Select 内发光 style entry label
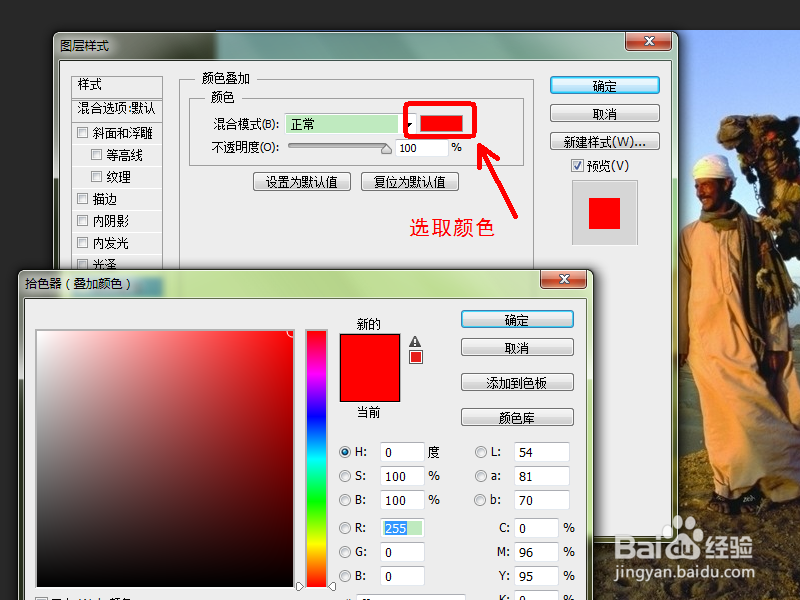800x600 pixels. coord(111,243)
